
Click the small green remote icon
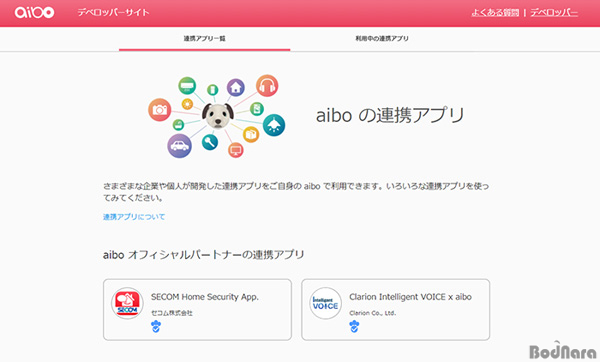(x=212, y=90)
